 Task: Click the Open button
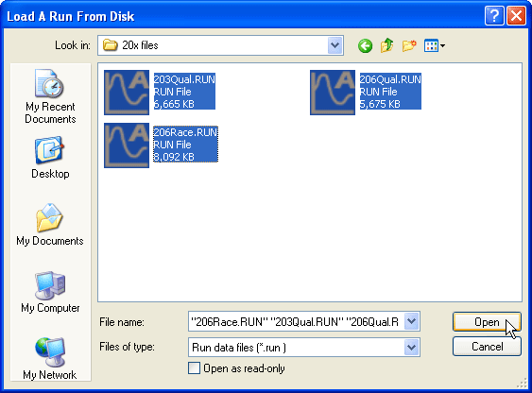point(487,322)
